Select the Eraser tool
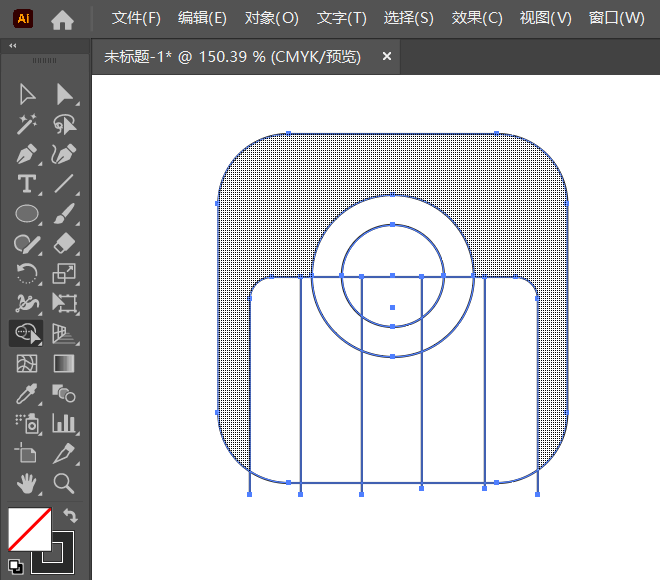Viewport: 660px width, 580px height. tap(65, 243)
